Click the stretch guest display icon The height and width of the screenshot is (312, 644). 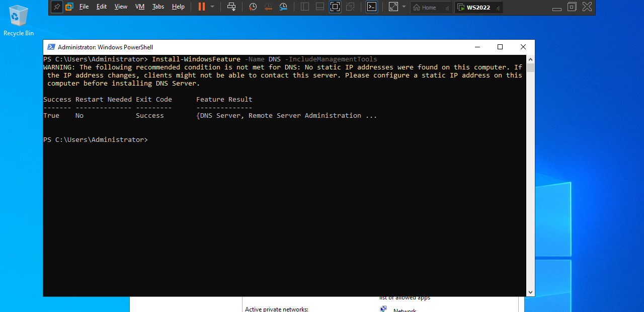click(x=393, y=7)
